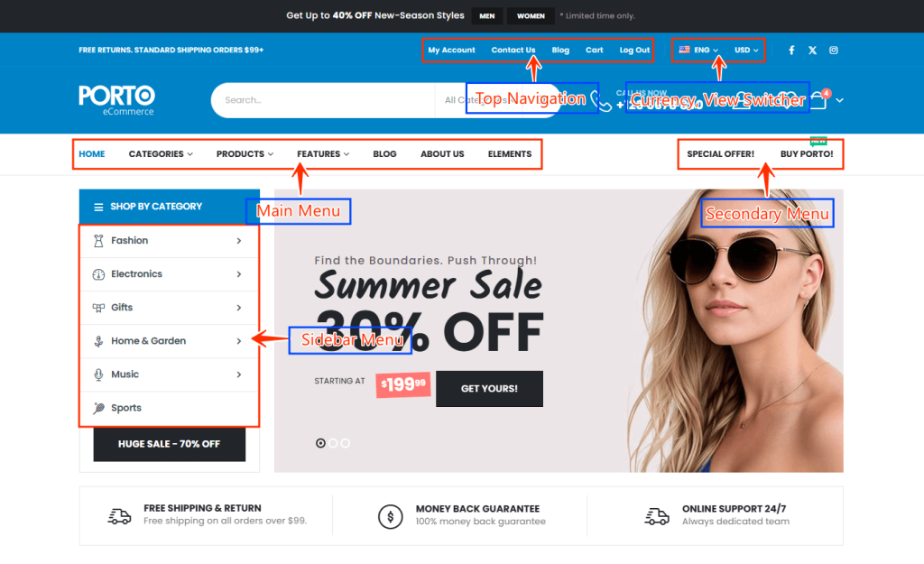Click the GET YOURS! button

click(x=489, y=388)
